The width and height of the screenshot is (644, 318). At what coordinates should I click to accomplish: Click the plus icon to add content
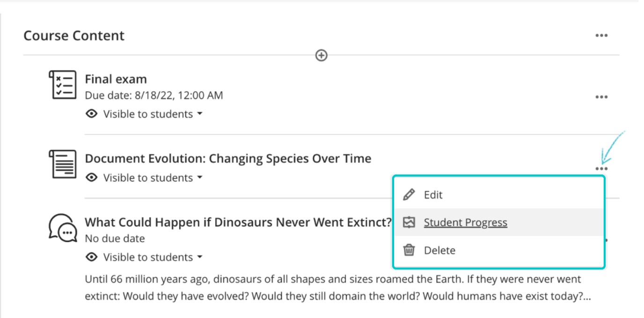(x=321, y=56)
